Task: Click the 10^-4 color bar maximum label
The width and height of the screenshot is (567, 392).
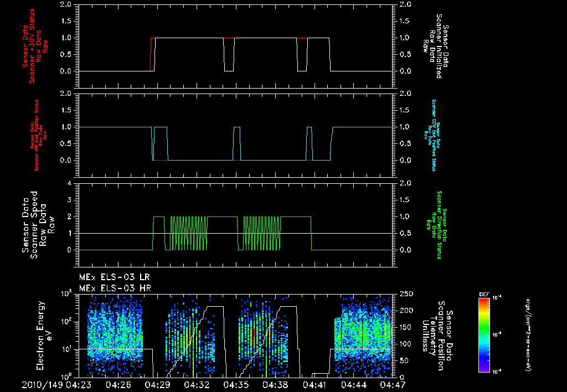Action: 496,298
